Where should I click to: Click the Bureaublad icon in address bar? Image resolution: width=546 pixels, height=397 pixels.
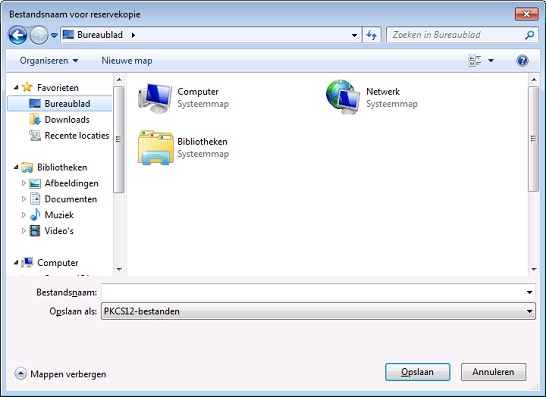point(68,35)
